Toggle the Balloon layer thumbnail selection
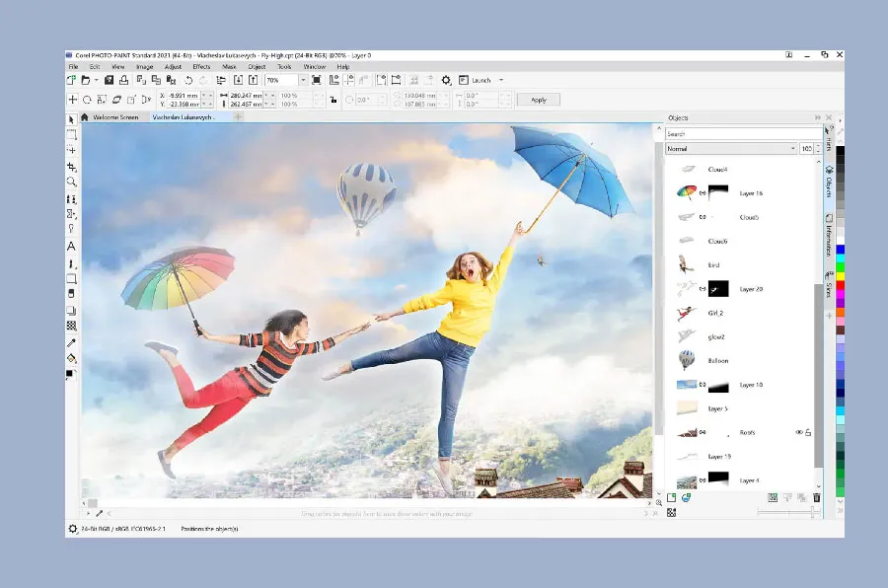The height and width of the screenshot is (588, 888). tap(688, 360)
